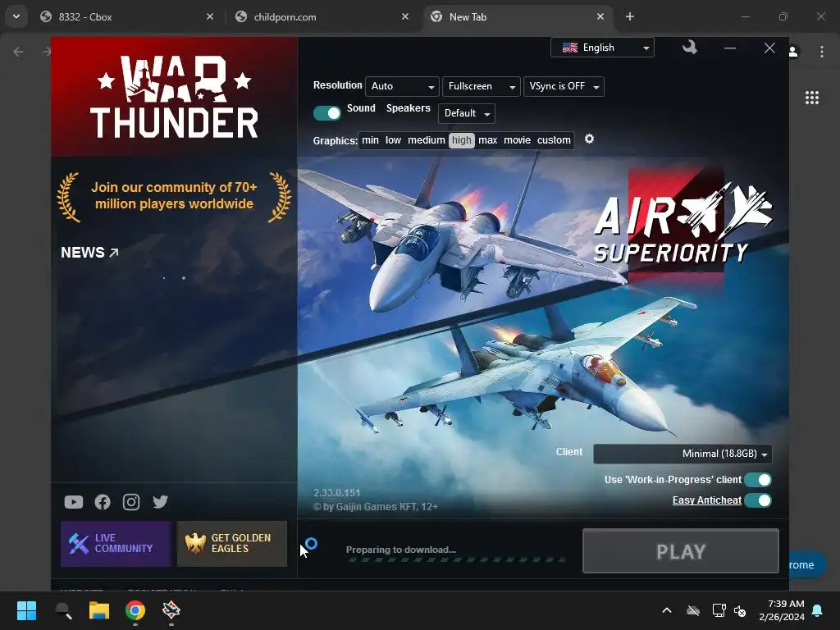This screenshot has height=630, width=840.
Task: Select the medium graphics preset
Action: (x=427, y=140)
